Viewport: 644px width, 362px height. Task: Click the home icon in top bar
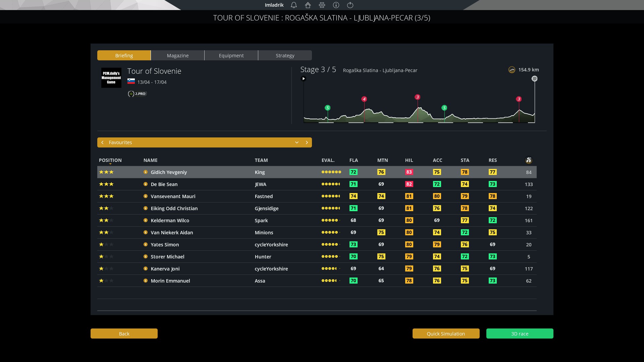click(308, 5)
